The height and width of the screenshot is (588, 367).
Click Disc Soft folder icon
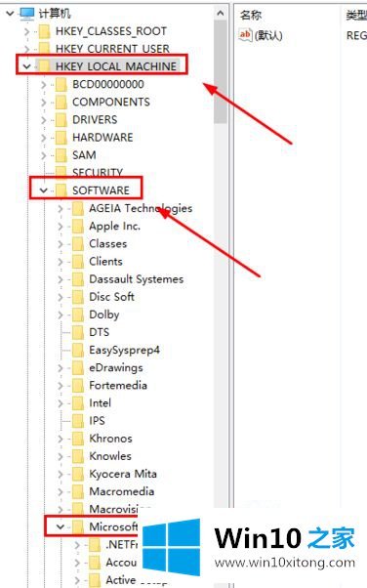pyautogui.click(x=78, y=297)
